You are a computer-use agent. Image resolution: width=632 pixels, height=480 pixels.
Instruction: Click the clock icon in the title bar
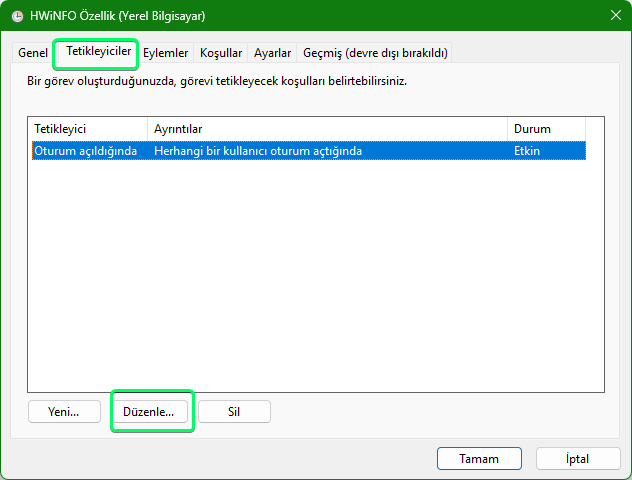(x=17, y=17)
